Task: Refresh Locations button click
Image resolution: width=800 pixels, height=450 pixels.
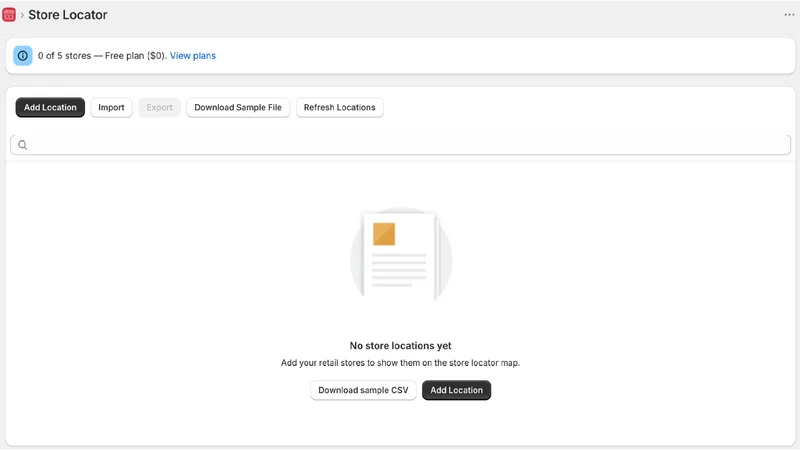Action: pos(339,108)
